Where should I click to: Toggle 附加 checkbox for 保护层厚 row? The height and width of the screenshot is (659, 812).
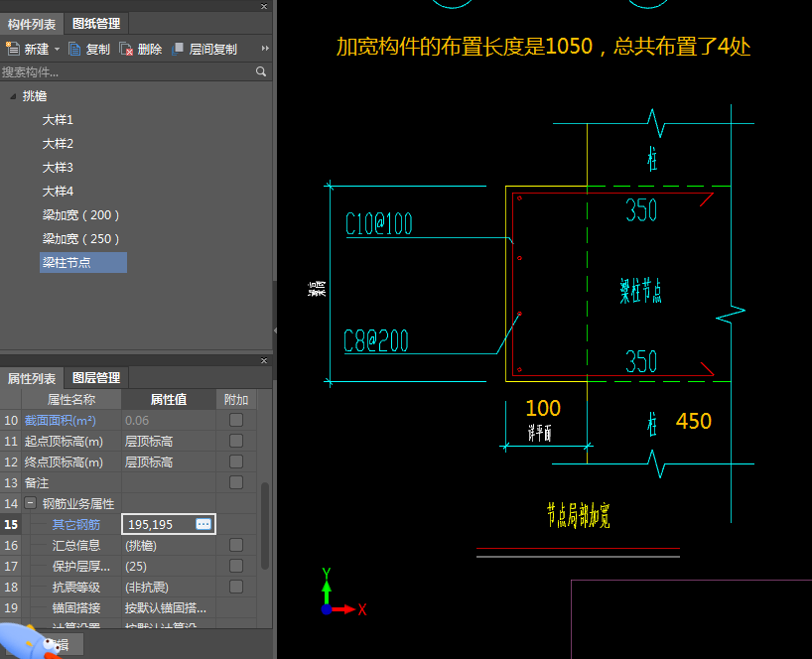tap(236, 566)
